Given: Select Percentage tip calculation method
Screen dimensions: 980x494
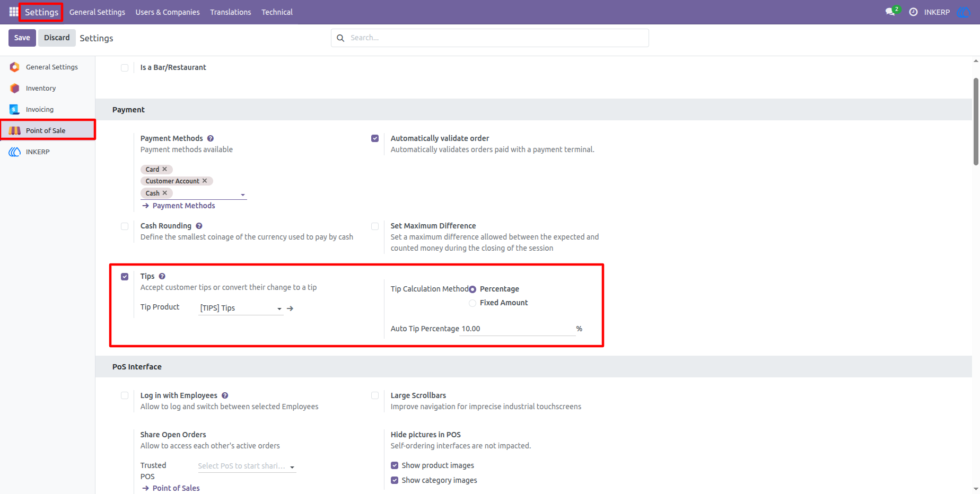Looking at the screenshot, I should tap(472, 289).
